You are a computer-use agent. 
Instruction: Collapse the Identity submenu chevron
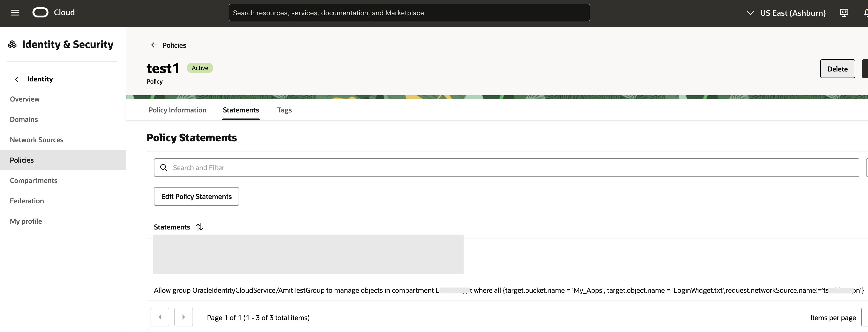click(16, 79)
